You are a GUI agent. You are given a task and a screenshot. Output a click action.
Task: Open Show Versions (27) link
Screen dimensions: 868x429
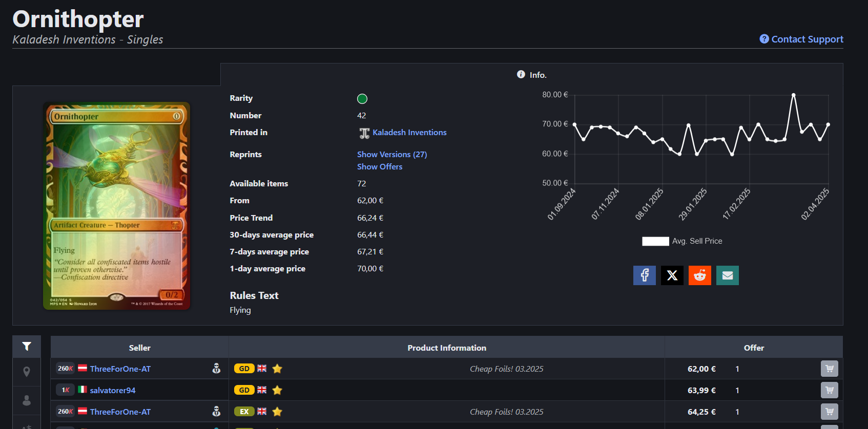pos(392,155)
